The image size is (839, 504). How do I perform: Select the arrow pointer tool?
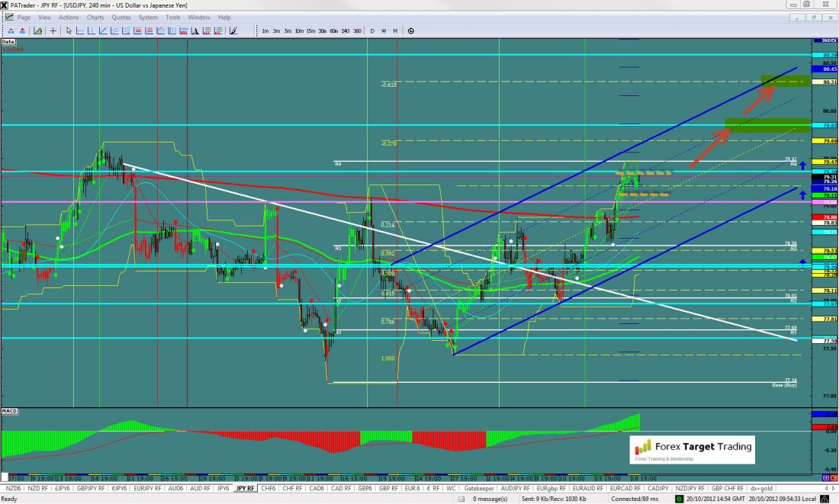click(x=69, y=31)
